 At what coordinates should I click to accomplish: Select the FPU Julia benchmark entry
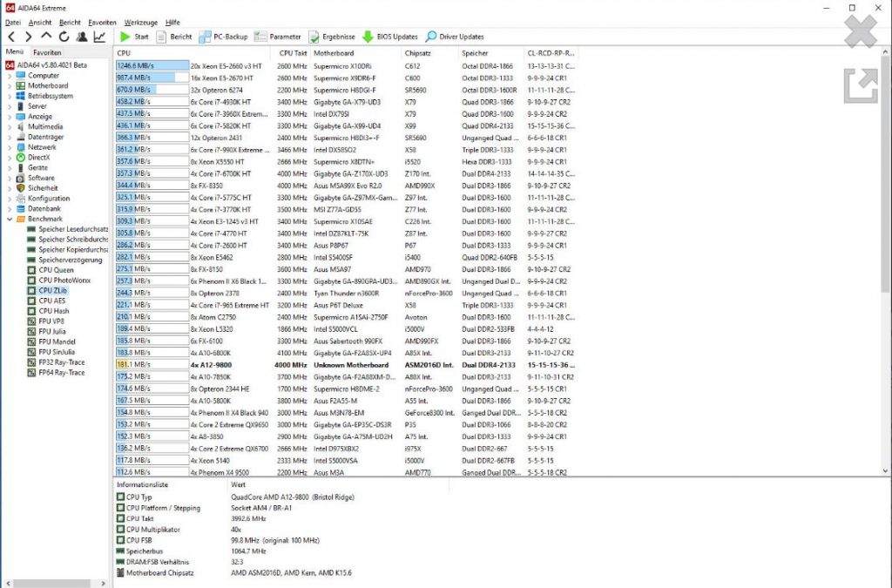coord(51,331)
